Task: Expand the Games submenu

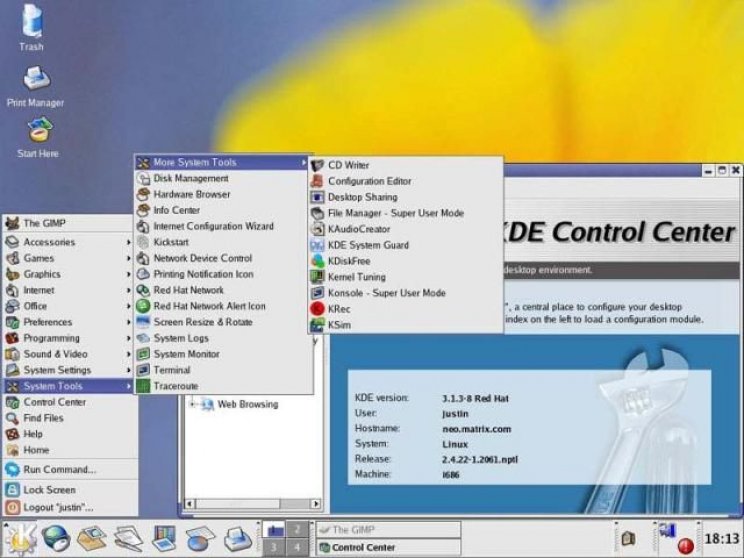Action: (x=69, y=258)
